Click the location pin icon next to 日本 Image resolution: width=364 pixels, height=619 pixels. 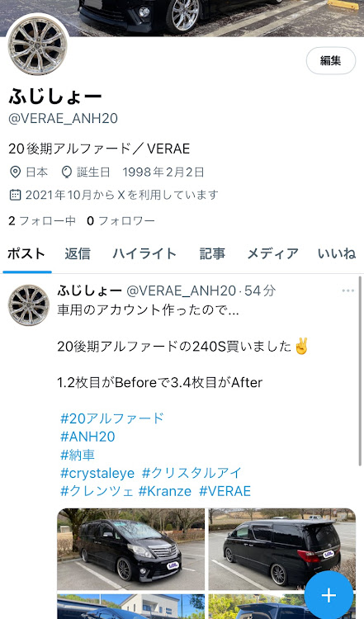(x=15, y=172)
